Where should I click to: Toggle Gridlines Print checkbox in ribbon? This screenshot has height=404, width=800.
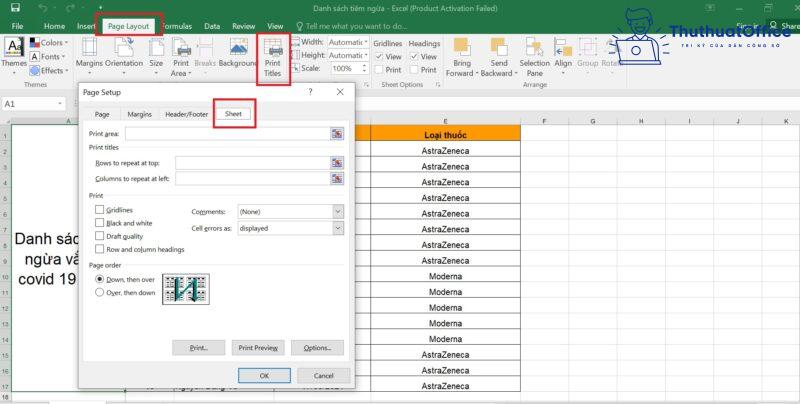coord(379,70)
